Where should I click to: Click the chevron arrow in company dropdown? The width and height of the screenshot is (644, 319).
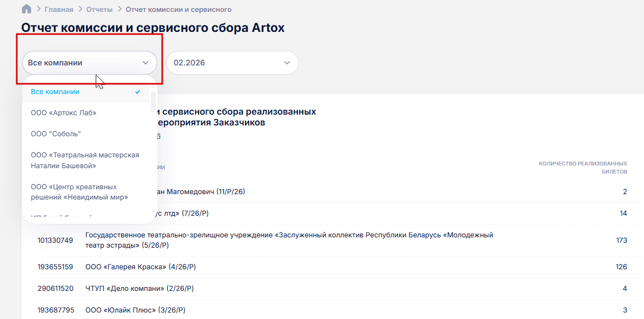point(145,63)
